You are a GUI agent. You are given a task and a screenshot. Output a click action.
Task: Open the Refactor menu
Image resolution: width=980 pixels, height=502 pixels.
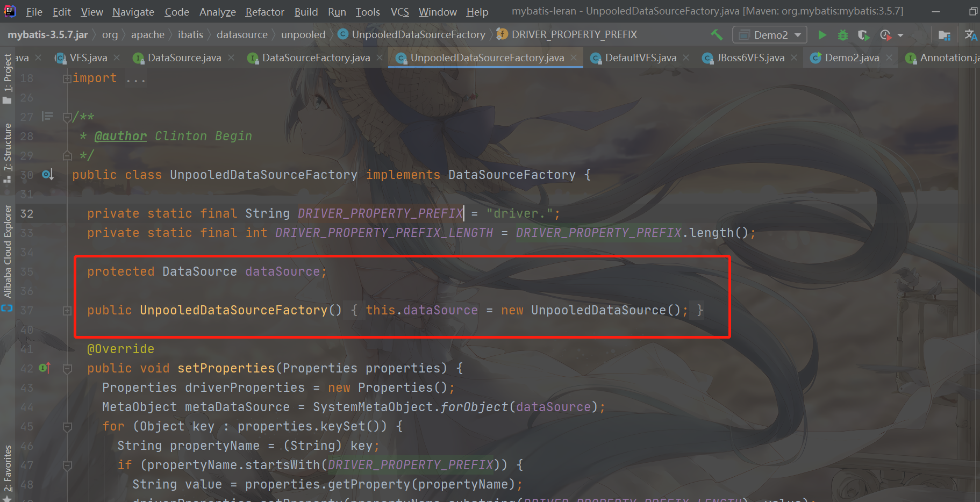point(265,12)
